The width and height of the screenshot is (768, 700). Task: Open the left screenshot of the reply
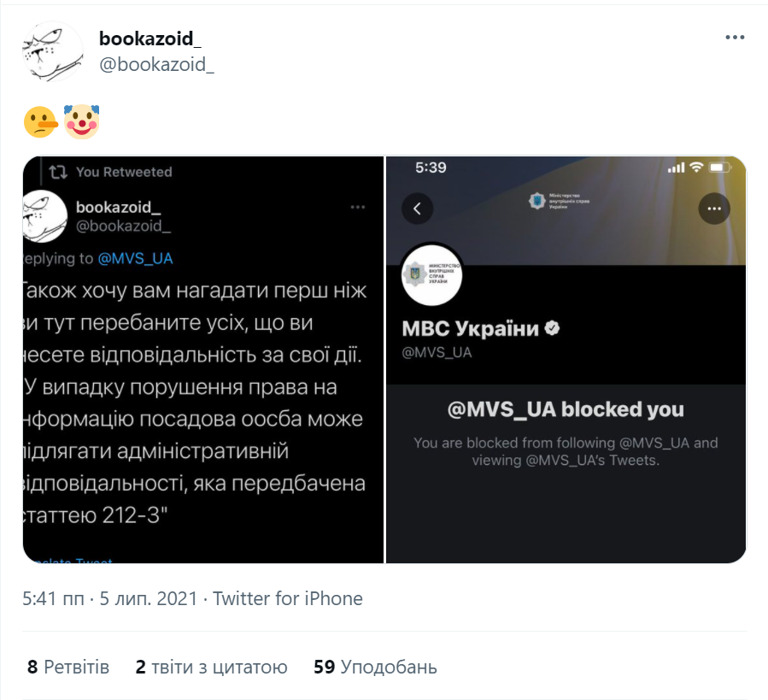(x=203, y=359)
